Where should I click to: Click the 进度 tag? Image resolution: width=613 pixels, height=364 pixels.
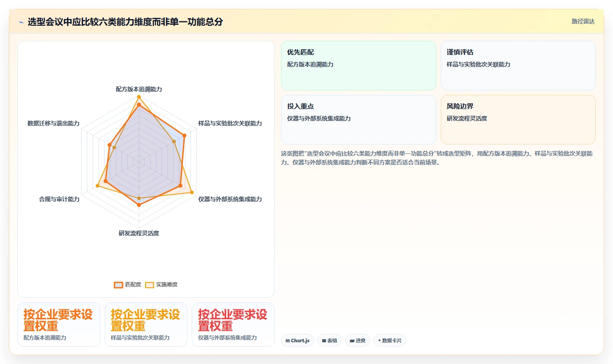(357, 341)
